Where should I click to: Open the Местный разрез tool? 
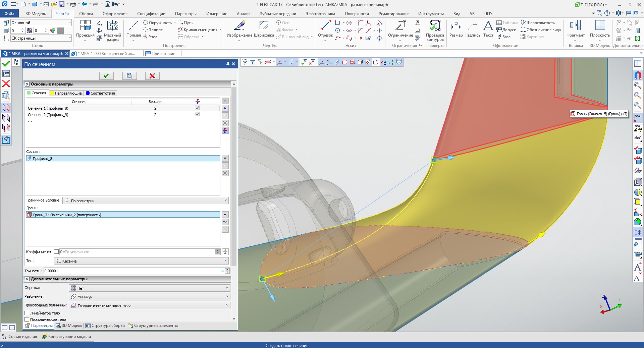pos(112,30)
